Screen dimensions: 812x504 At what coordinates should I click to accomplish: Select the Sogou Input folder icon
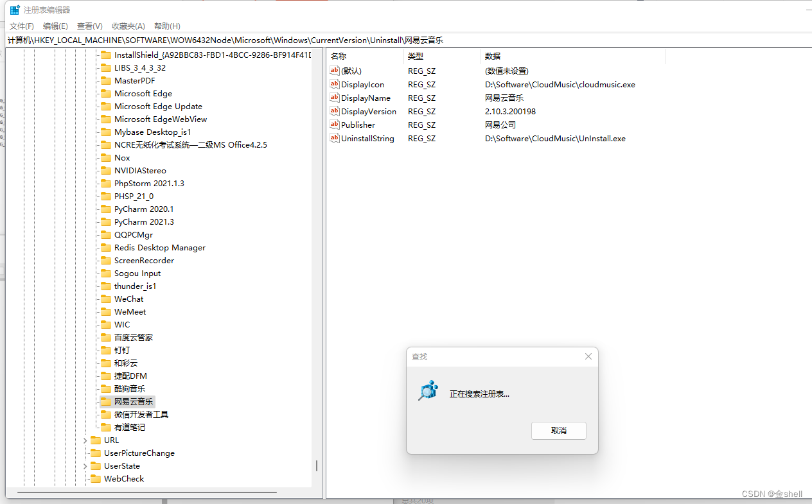coord(106,274)
